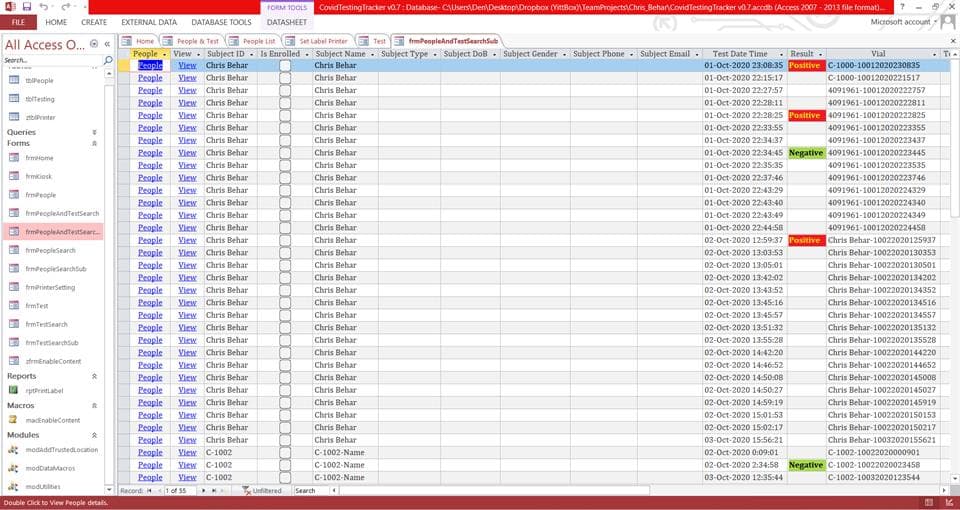
Task: Go to first record navigation button
Action: click(149, 490)
